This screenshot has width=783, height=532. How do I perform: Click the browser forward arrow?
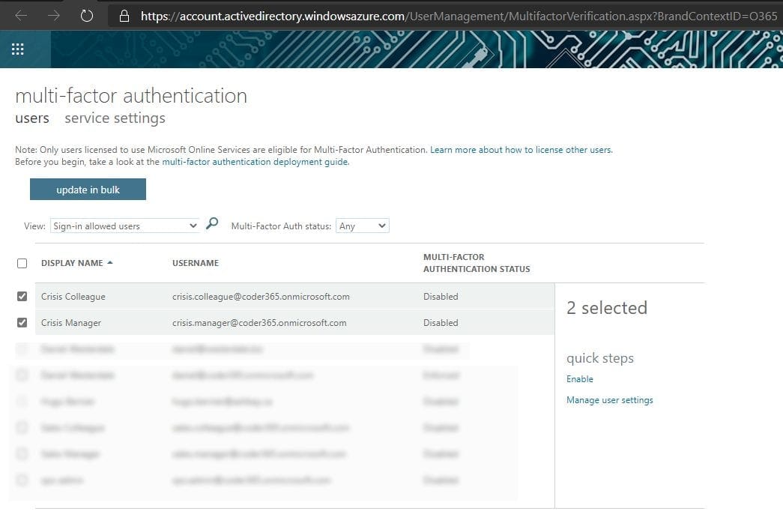pos(54,16)
